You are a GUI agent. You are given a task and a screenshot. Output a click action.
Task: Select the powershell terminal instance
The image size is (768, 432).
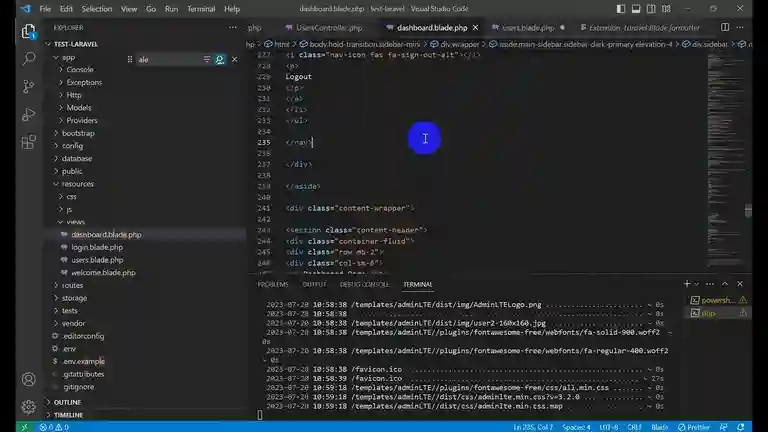[719, 300]
